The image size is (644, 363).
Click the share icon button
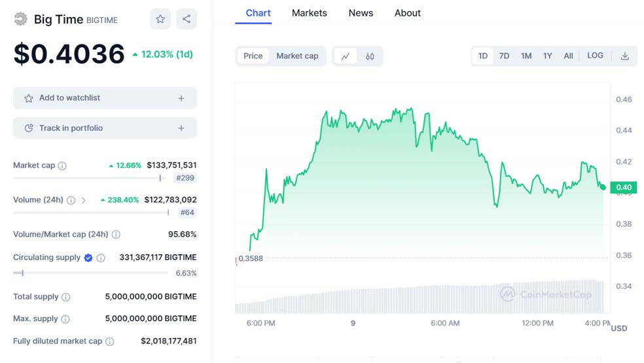187,19
